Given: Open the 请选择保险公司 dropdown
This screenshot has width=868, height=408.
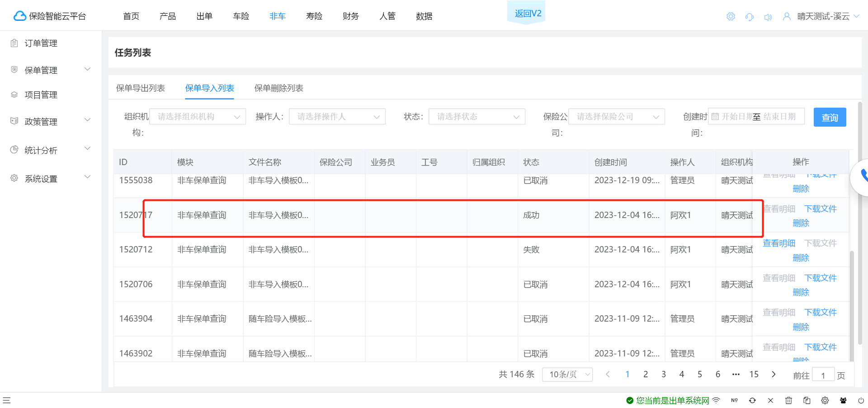Looking at the screenshot, I should click(x=617, y=117).
